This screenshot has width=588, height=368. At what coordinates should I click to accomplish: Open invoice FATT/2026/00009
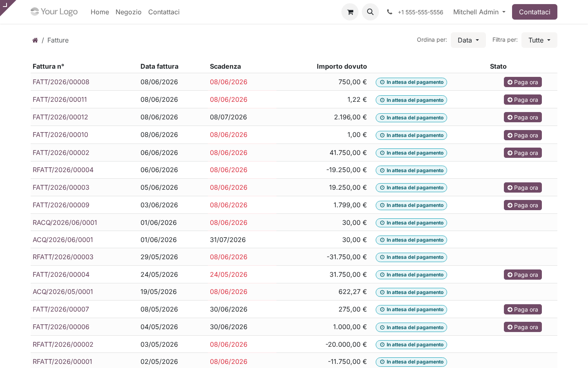coord(61,205)
